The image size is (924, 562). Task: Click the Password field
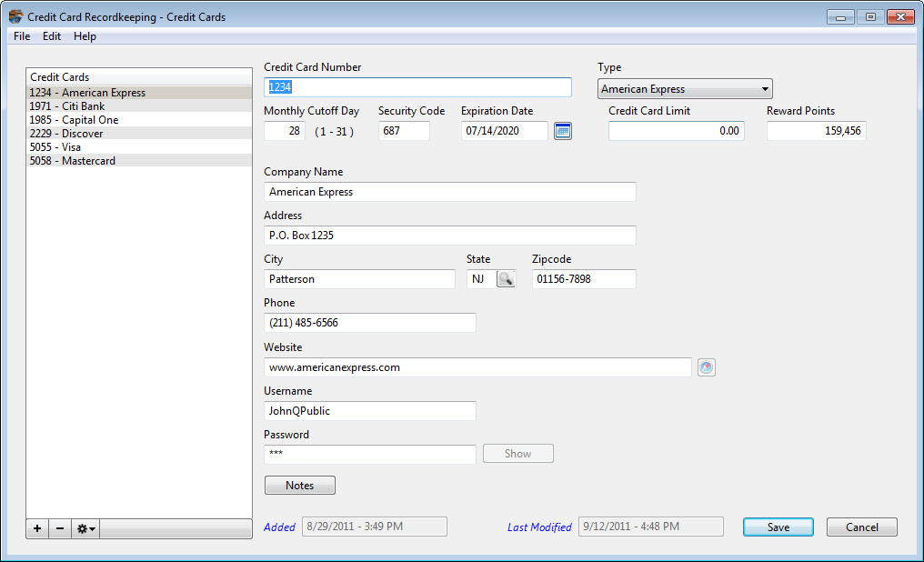pyautogui.click(x=370, y=454)
